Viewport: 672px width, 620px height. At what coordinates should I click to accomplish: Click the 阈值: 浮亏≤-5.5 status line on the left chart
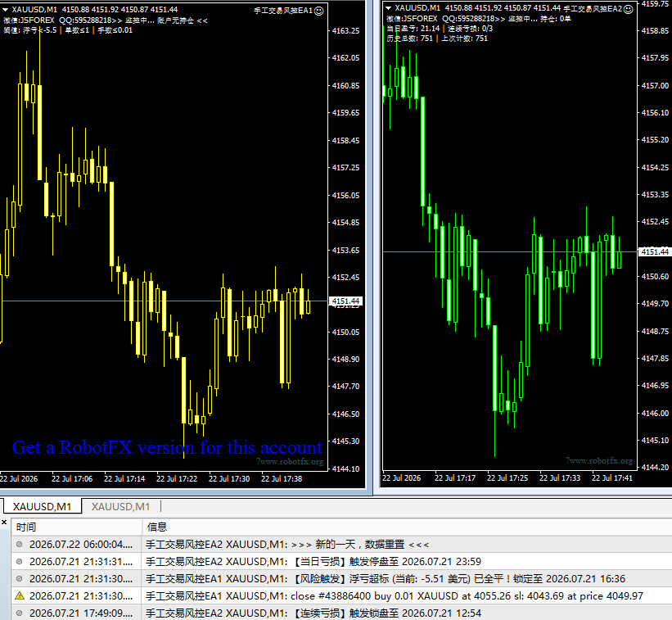(x=68, y=30)
